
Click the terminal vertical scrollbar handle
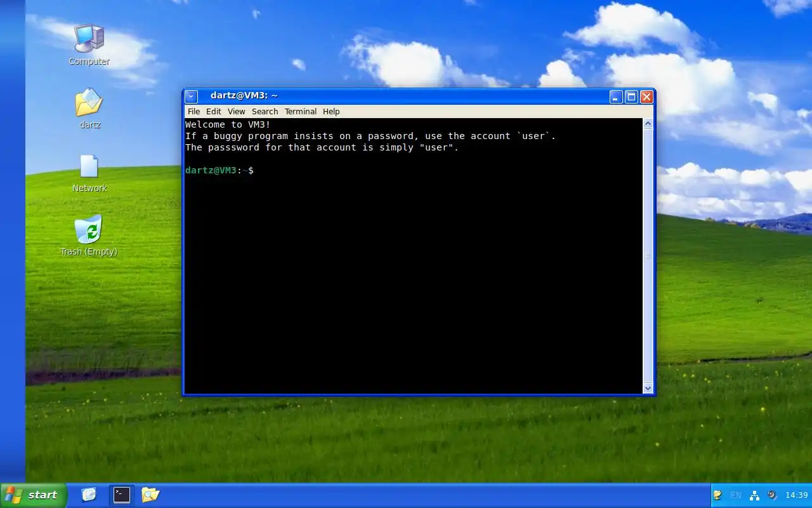[x=648, y=256]
